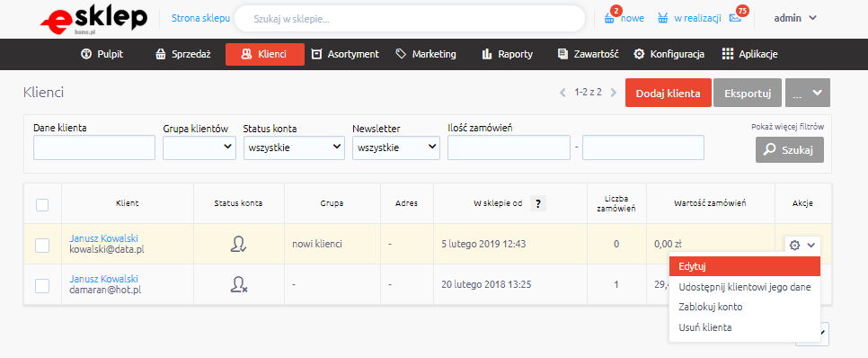Click date 5 lutego 2019 12:43
868x358 pixels.
483,244
